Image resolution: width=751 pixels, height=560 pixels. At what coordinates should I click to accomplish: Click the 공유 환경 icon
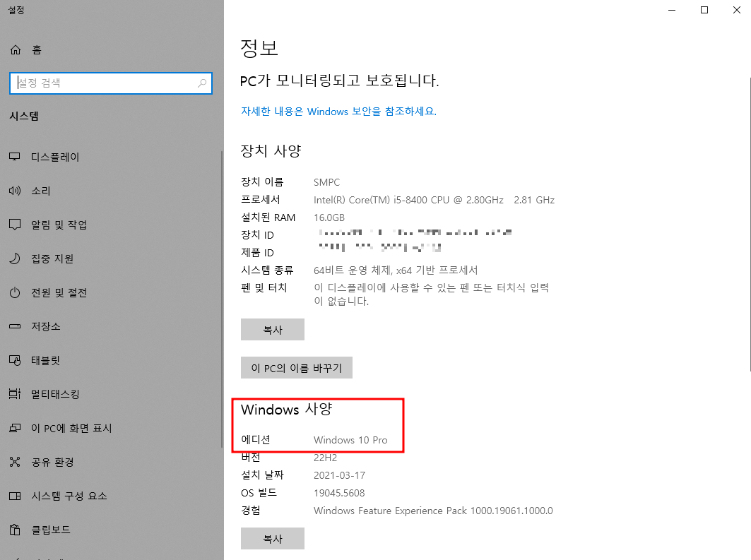[15, 462]
